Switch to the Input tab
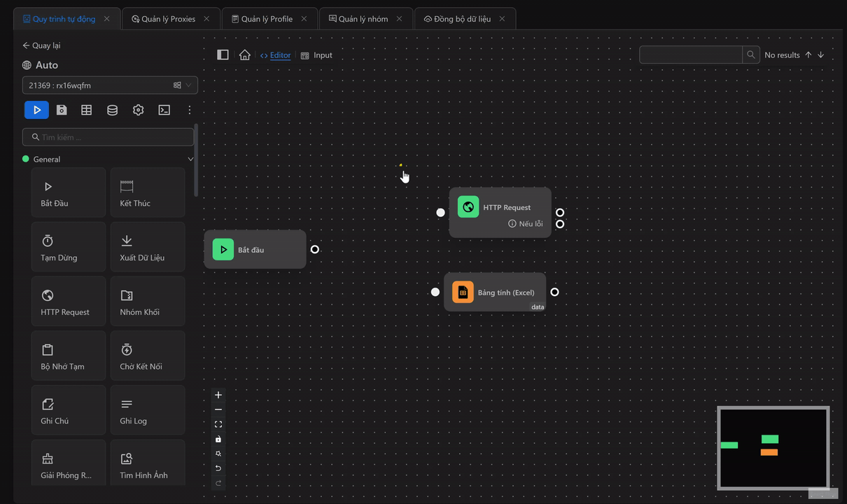 [316, 55]
